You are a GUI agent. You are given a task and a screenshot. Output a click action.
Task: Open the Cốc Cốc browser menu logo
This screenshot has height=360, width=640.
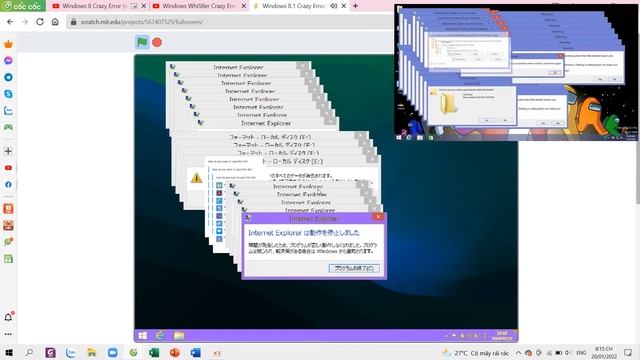click(22, 6)
